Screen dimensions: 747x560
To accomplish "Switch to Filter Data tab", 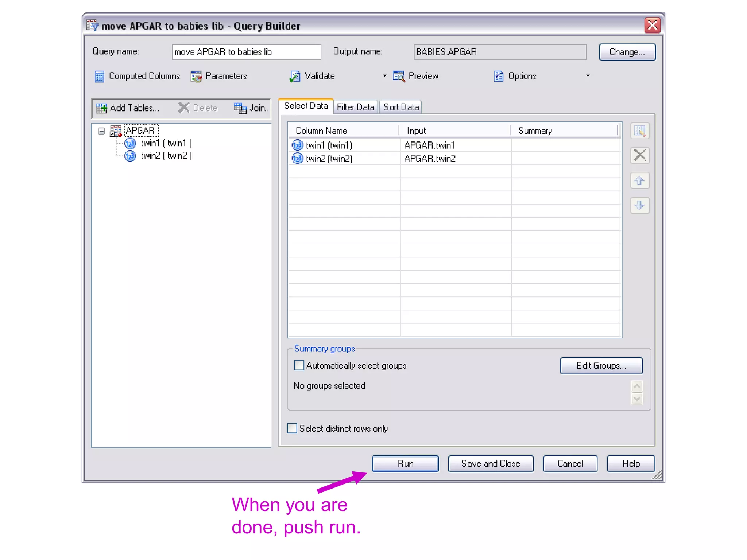I will [355, 107].
